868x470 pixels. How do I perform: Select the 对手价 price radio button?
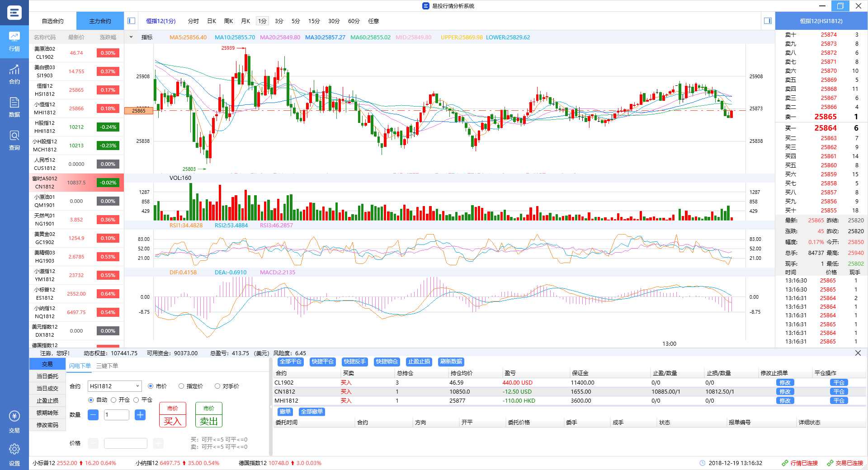pos(217,386)
